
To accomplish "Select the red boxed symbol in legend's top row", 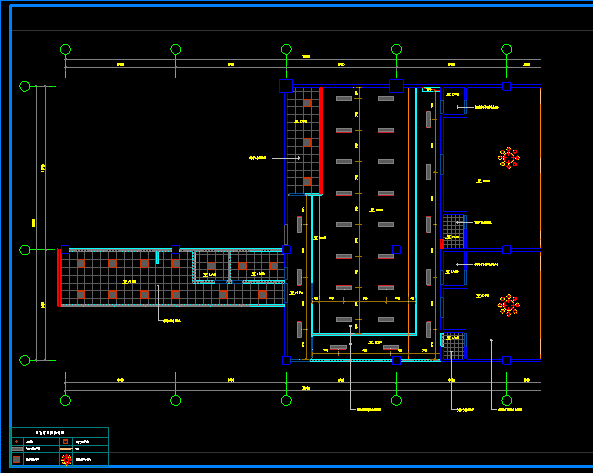I will [x=65, y=441].
